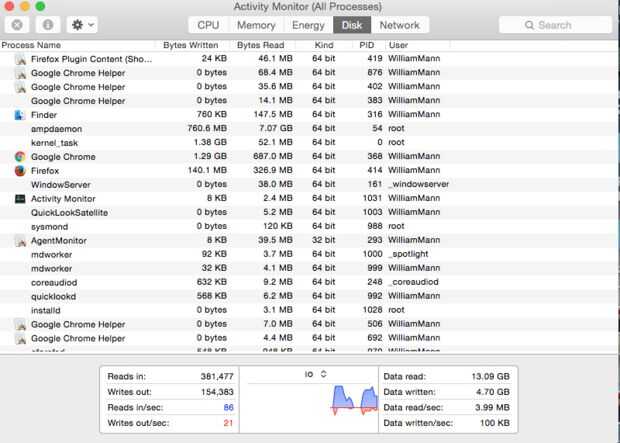620x443 pixels.
Task: Click the Data read/sec value 3.99 MB
Action: click(492, 407)
